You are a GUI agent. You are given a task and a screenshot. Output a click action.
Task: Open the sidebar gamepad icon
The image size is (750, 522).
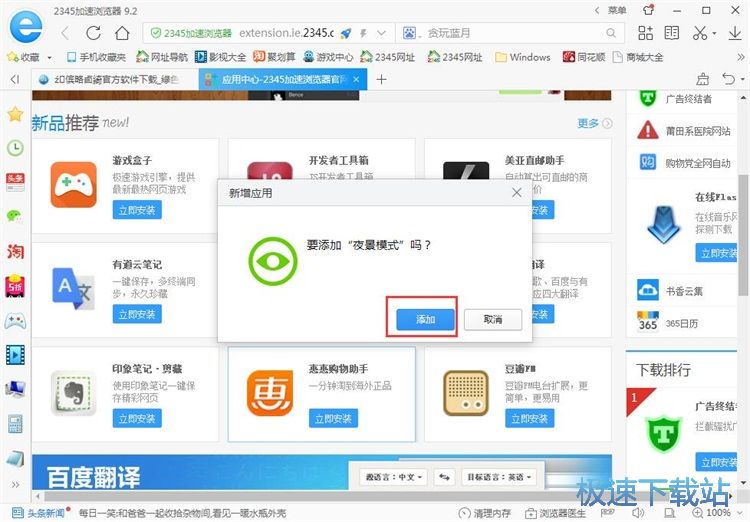click(15, 321)
